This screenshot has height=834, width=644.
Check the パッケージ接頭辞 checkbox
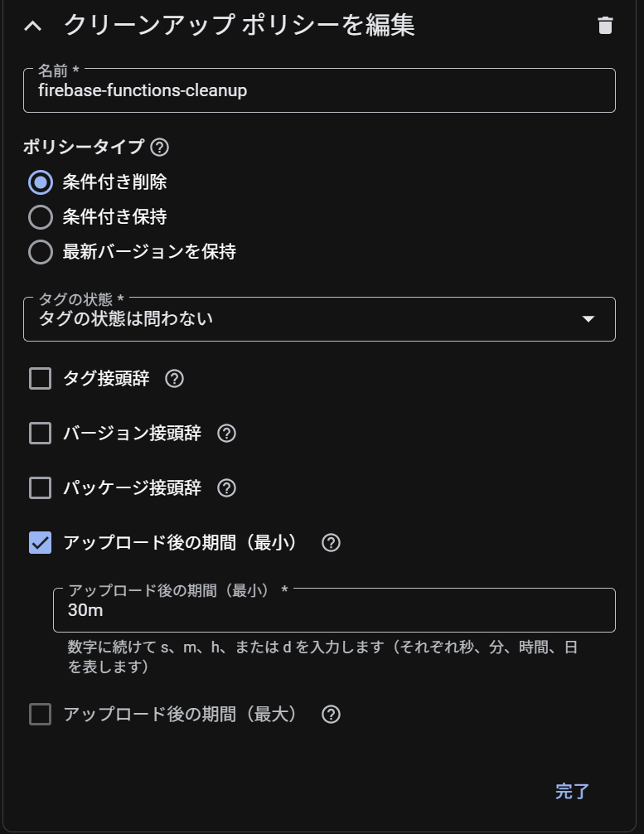[41, 488]
